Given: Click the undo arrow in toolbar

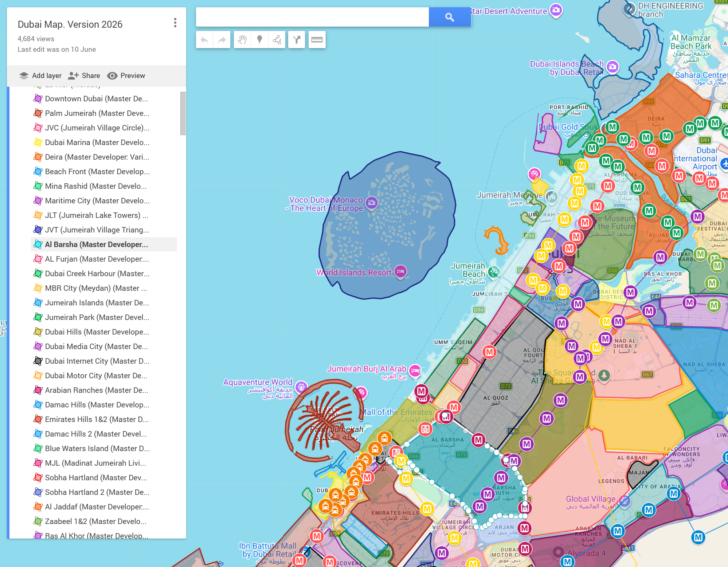Looking at the screenshot, I should (x=204, y=40).
